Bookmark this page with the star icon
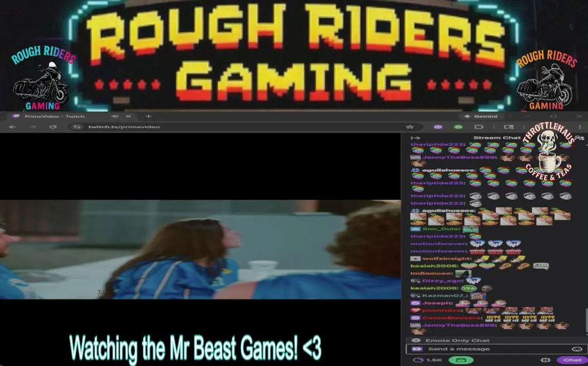 click(x=410, y=127)
